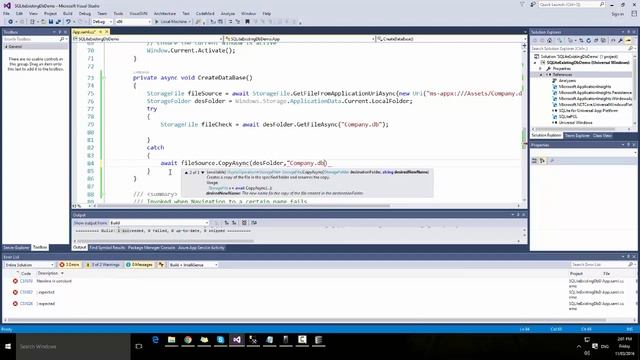Click the Description column header

point(48,273)
